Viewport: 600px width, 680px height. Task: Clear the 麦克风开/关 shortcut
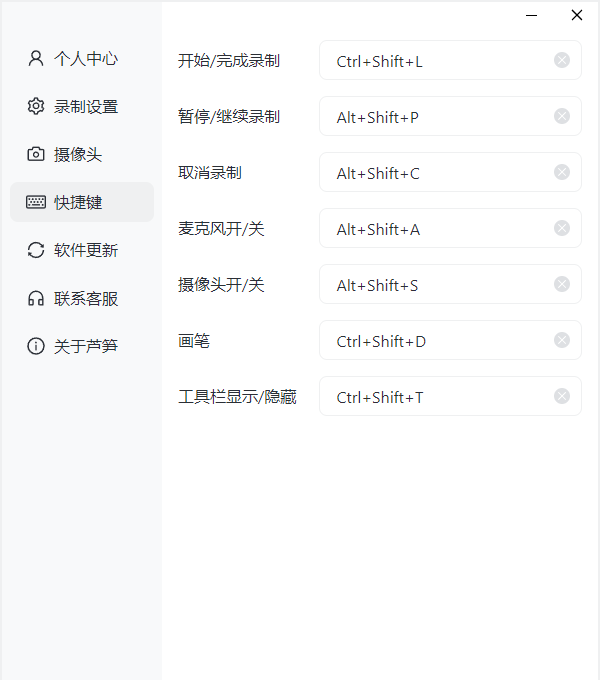click(x=562, y=228)
